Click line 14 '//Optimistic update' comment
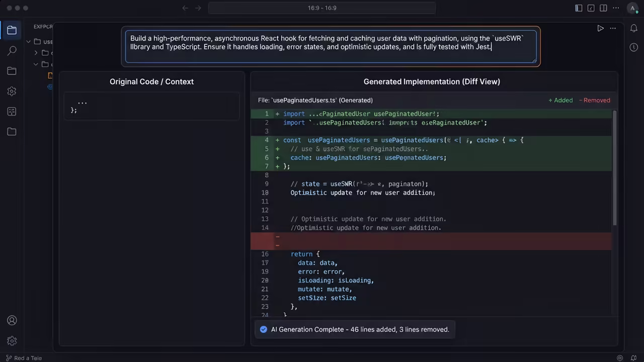This screenshot has width=644, height=362. [x=366, y=228]
